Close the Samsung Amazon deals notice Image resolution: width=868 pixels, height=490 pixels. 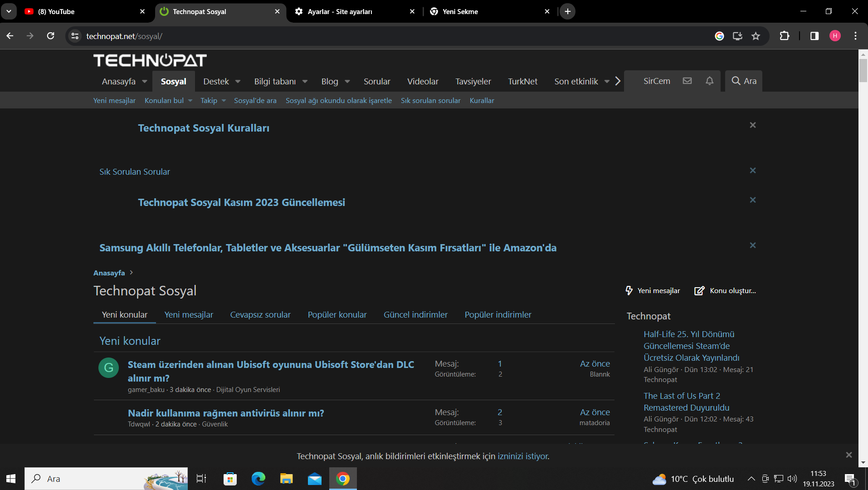click(x=753, y=245)
